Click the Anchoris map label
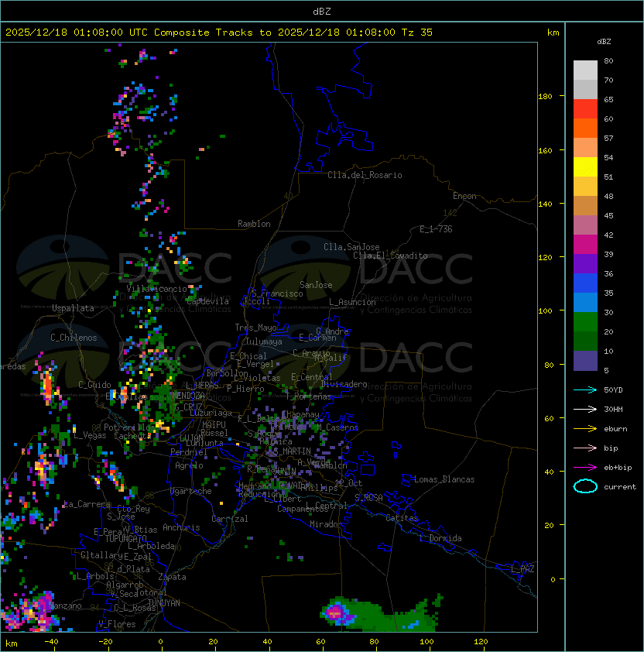This screenshot has height=652, width=644. tap(181, 527)
